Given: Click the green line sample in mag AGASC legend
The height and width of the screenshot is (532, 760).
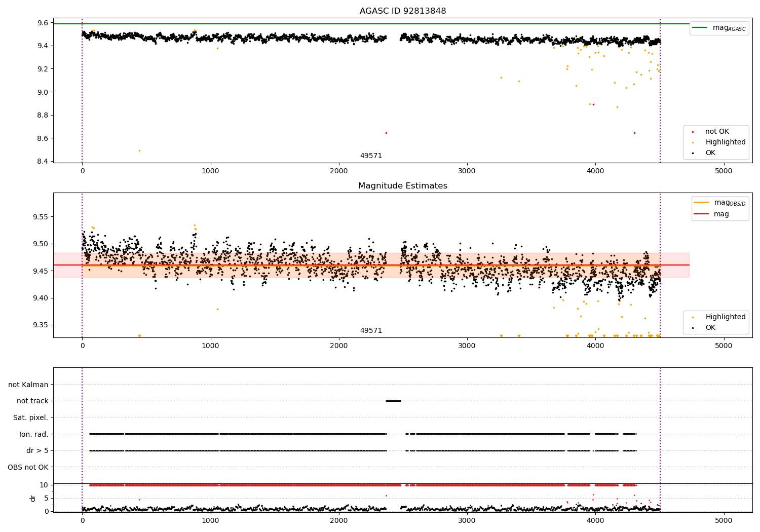Looking at the screenshot, I should coord(701,28).
